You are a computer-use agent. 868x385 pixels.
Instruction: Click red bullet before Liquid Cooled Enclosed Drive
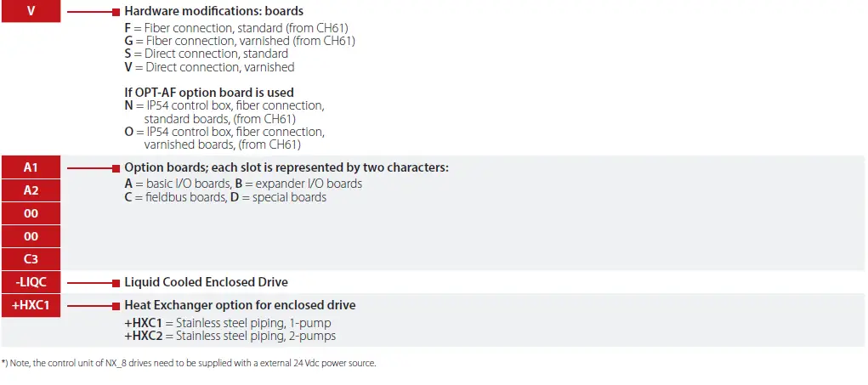point(116,282)
